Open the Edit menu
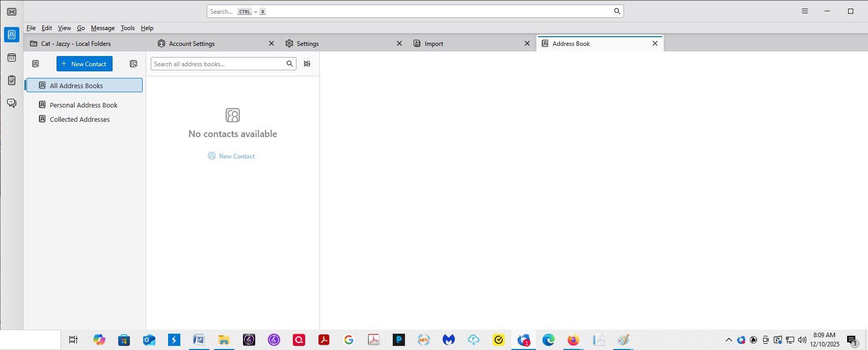Image resolution: width=868 pixels, height=350 pixels. pos(47,28)
